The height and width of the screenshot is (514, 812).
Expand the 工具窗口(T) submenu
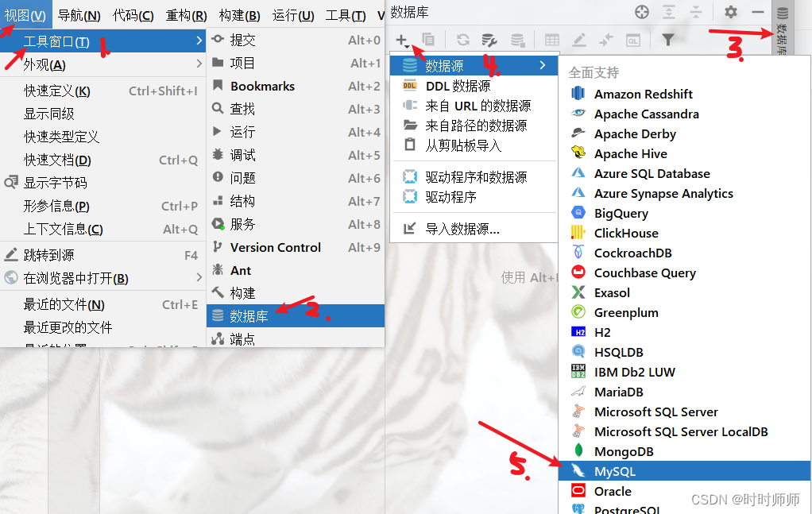coord(103,41)
